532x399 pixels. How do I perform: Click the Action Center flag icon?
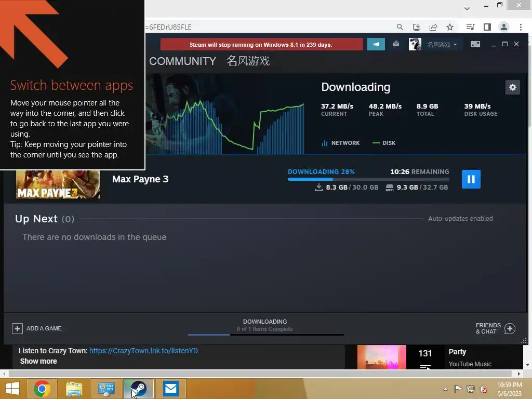tap(458, 389)
